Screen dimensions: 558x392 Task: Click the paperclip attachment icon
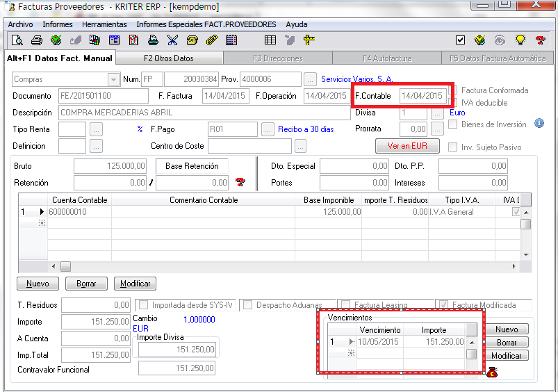(212, 40)
